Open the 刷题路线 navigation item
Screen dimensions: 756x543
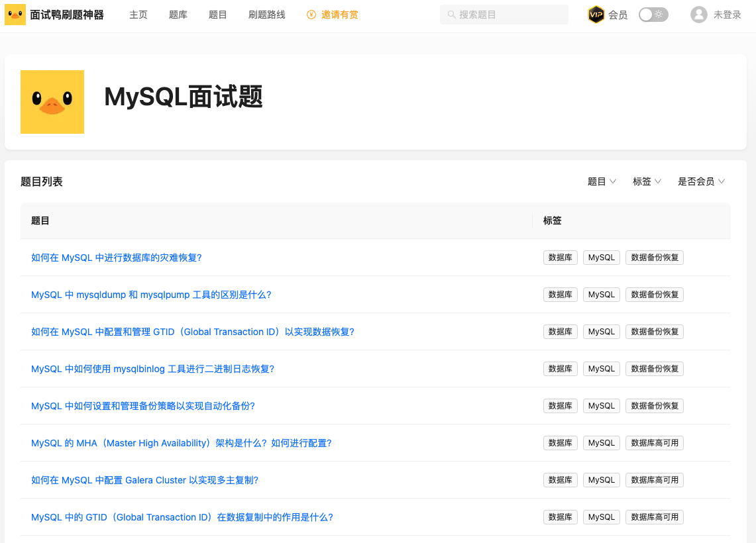click(x=266, y=15)
